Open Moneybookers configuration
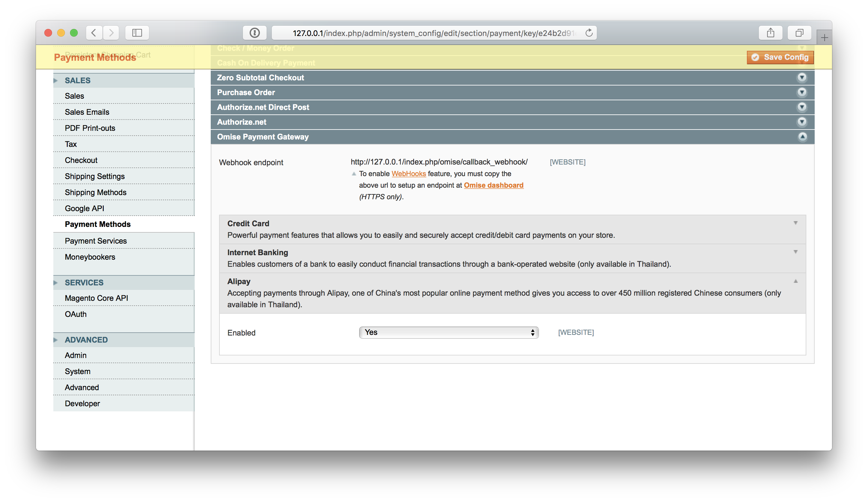The width and height of the screenshot is (868, 502). 124,257
